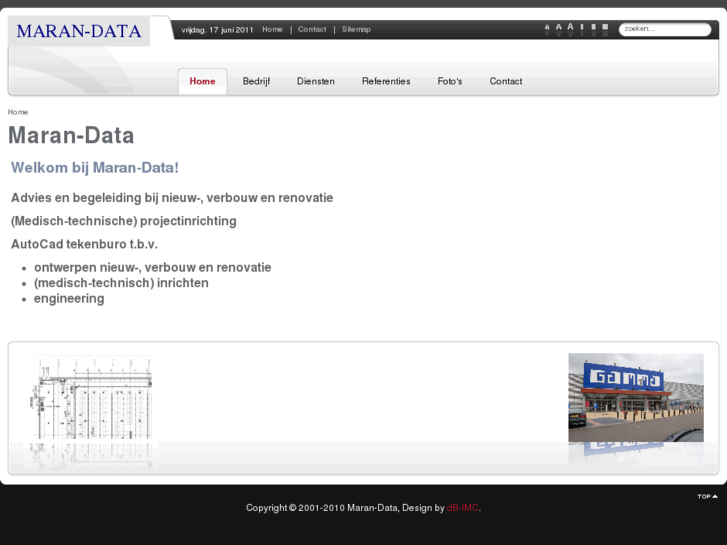Click the Home breadcrumb
727x545 pixels.
pos(18,112)
